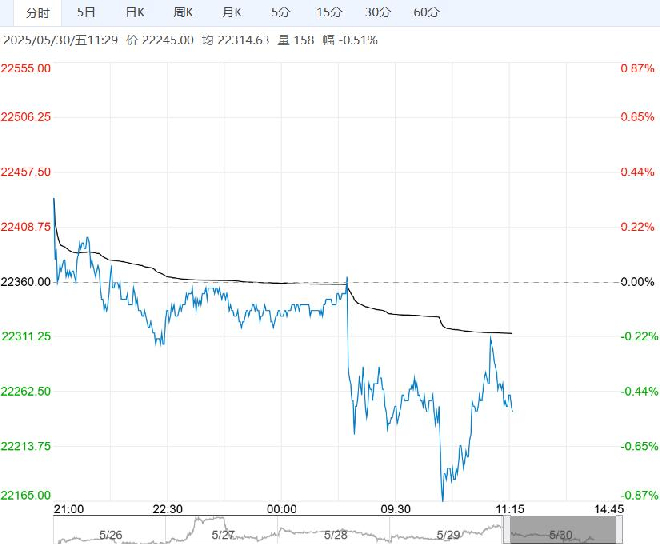Click the 22360.00 baseline price label

pyautogui.click(x=26, y=282)
